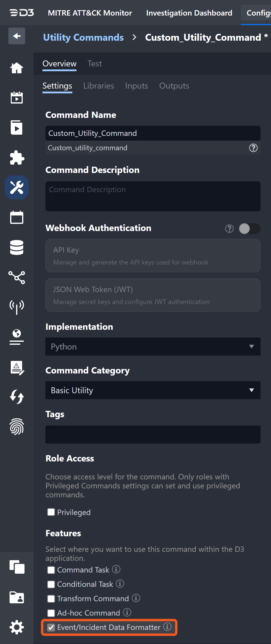Click the back arrow button
The height and width of the screenshot is (644, 271).
(17, 36)
